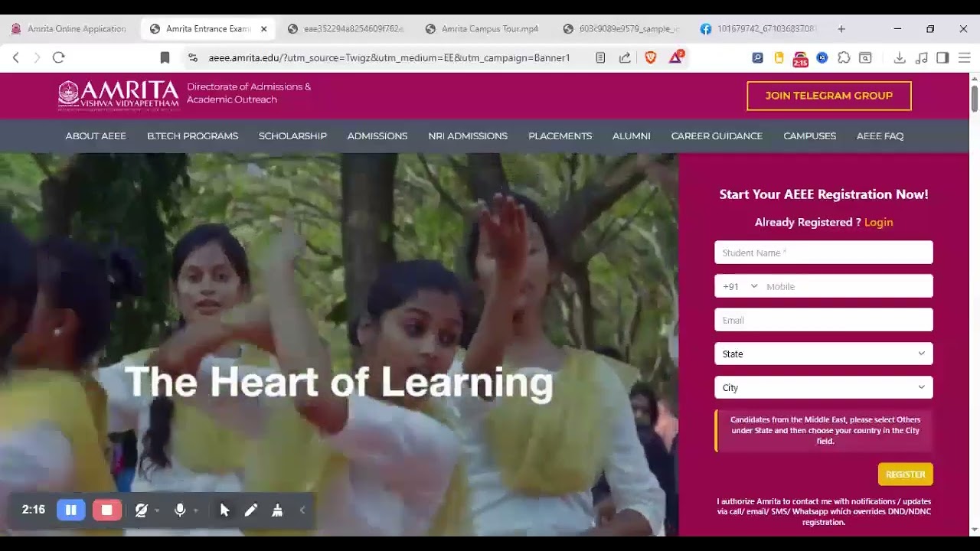Toggle the microphone in recorder bar
The width and height of the screenshot is (980, 551).
[180, 510]
